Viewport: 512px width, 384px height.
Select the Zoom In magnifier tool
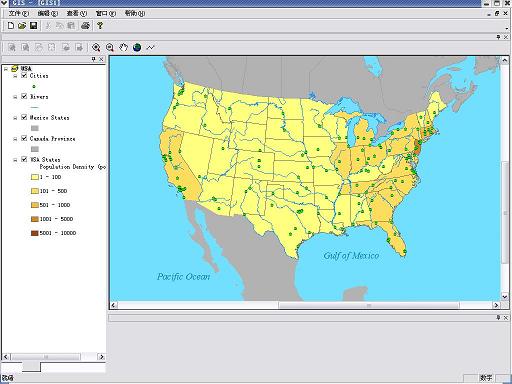tap(96, 48)
